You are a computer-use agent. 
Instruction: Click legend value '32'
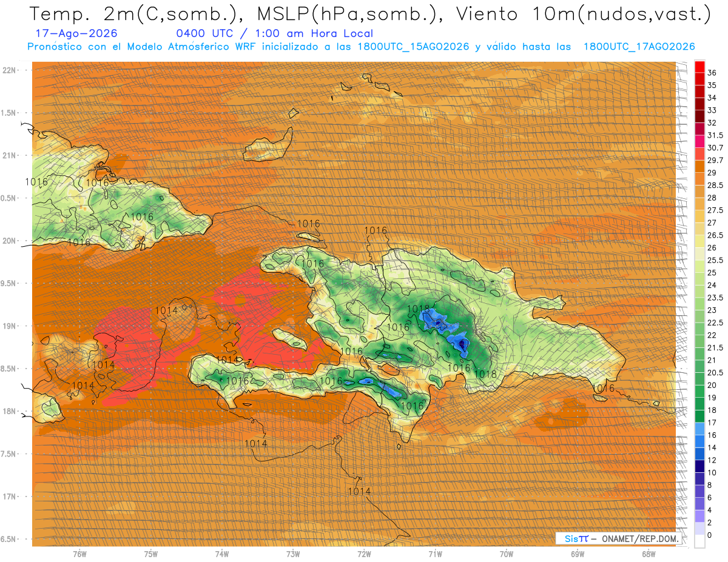(x=712, y=122)
